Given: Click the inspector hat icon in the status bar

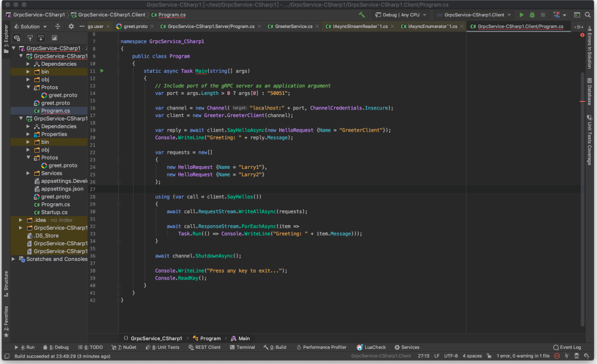Looking at the screenshot, I should coord(577,356).
